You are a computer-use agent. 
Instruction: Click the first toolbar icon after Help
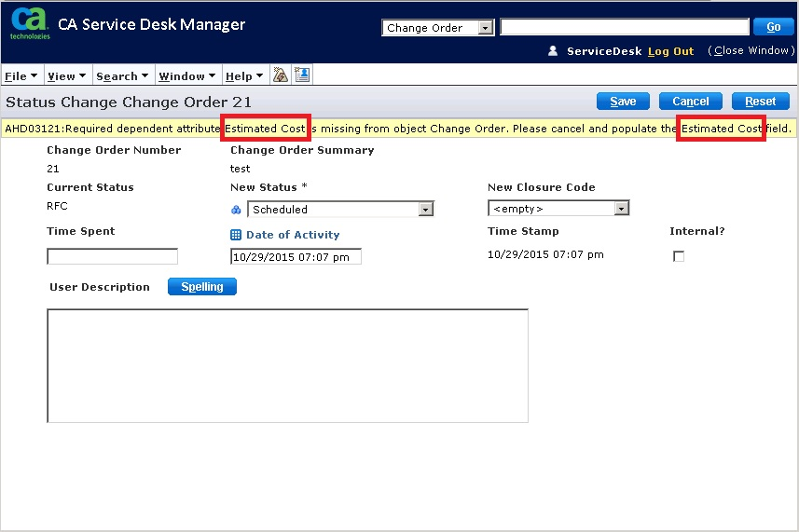[280, 75]
